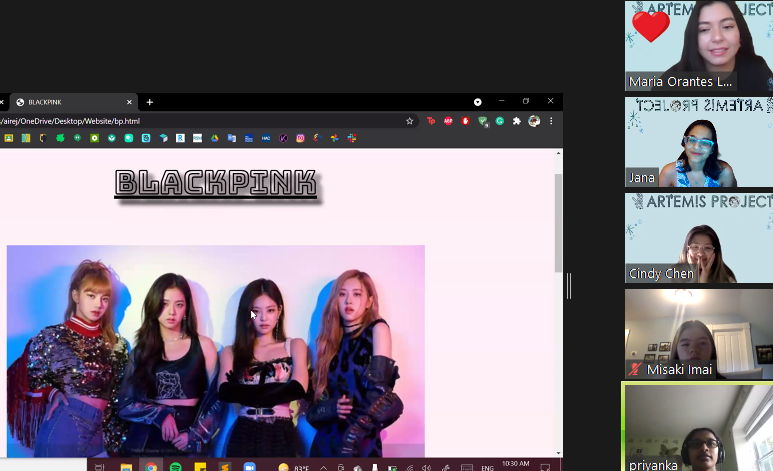Open the notification center icon

tap(545, 467)
